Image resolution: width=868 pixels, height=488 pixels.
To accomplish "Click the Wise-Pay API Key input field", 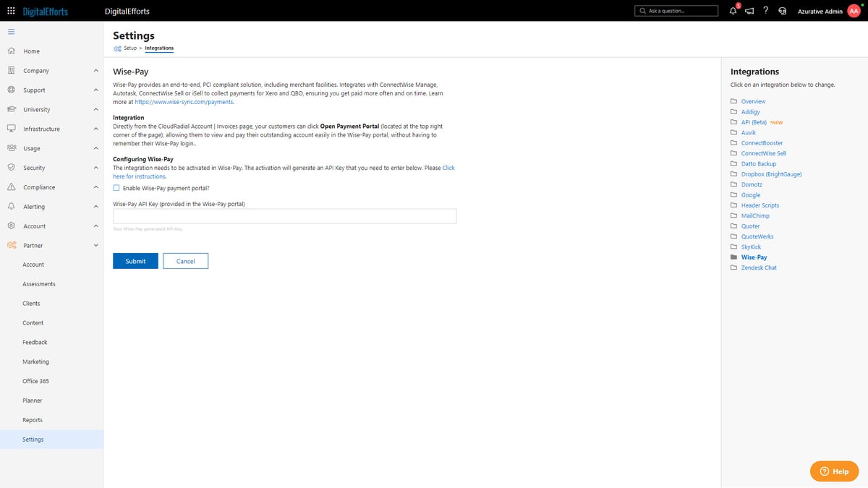I will coord(284,215).
